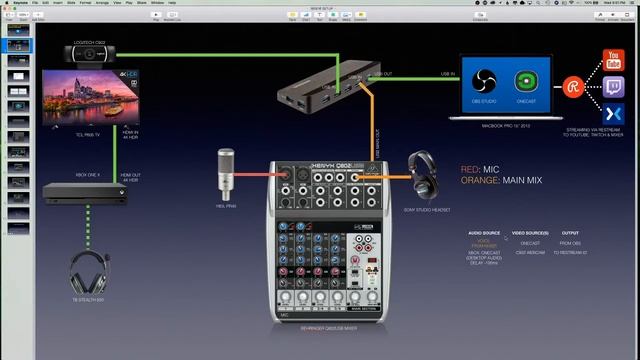Screen dimensions: 640x360
Task: Open Spotlight search in the menu bar
Action: tap(539, 2)
